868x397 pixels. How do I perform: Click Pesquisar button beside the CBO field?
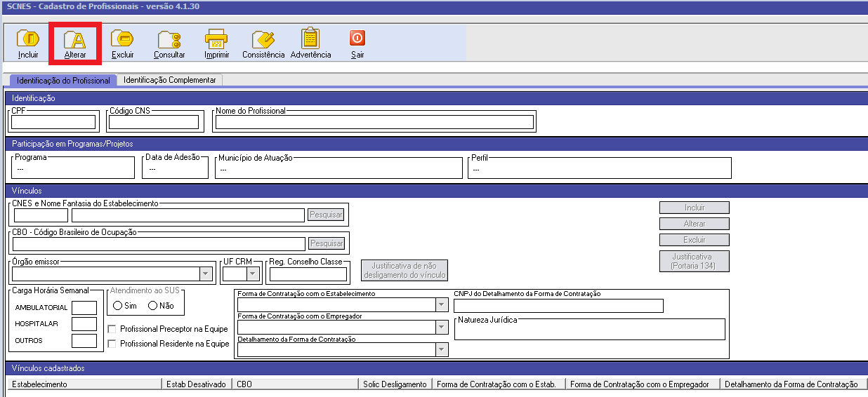pos(327,243)
